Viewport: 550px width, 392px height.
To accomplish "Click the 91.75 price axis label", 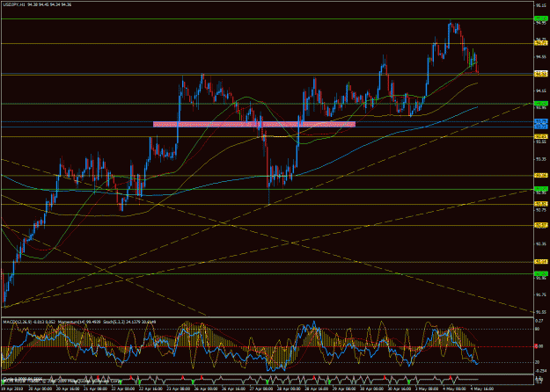I will pos(541,294).
